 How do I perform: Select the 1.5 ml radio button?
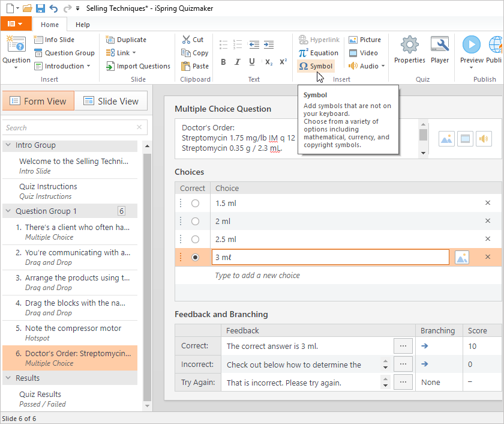pyautogui.click(x=195, y=203)
